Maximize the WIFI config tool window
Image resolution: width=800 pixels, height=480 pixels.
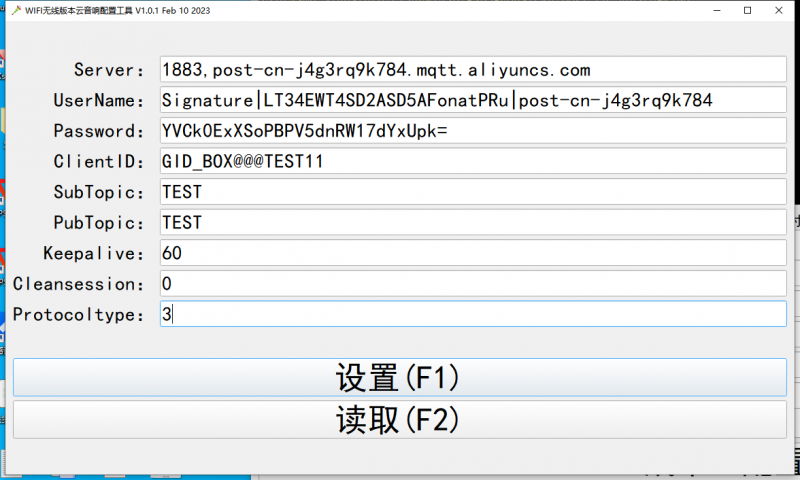(x=747, y=10)
